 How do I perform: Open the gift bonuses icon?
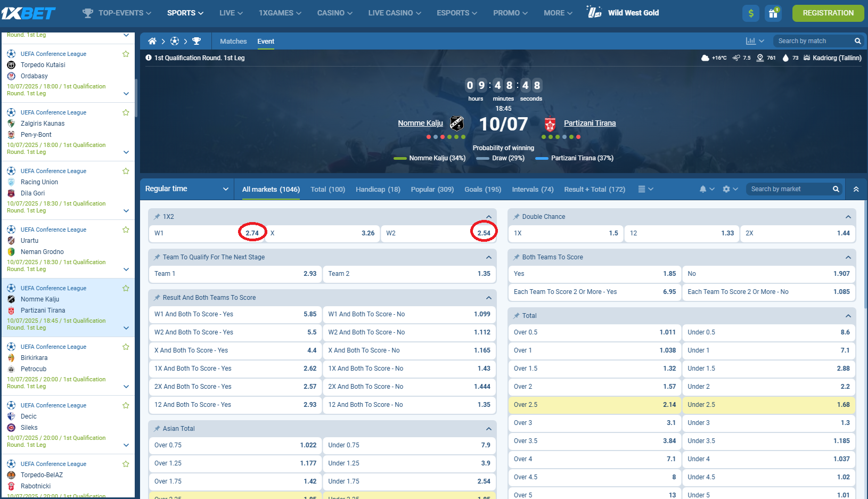[x=773, y=13]
